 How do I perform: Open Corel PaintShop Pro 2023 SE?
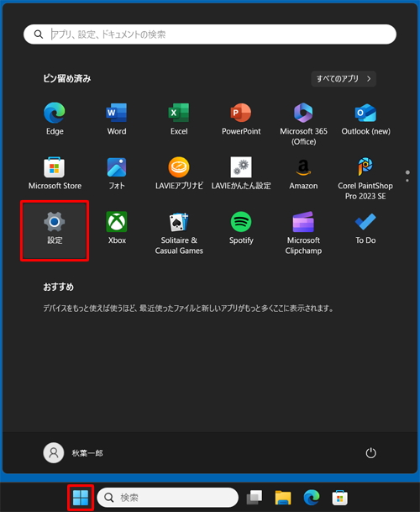coord(365,178)
